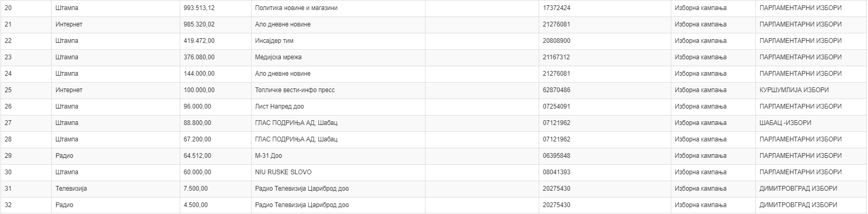Select the NIU RUSKE SLOVO cell
This screenshot has width=868, height=214.
[283, 172]
